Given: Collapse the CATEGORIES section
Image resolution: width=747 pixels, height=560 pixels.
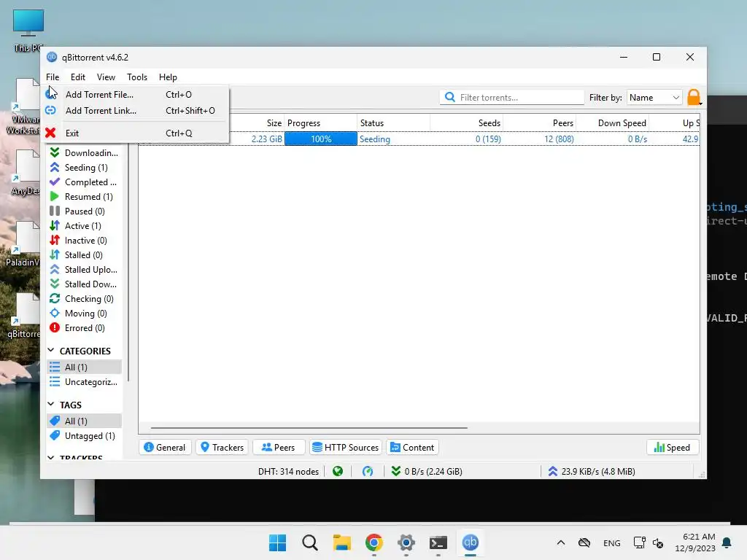Looking at the screenshot, I should click(x=51, y=351).
